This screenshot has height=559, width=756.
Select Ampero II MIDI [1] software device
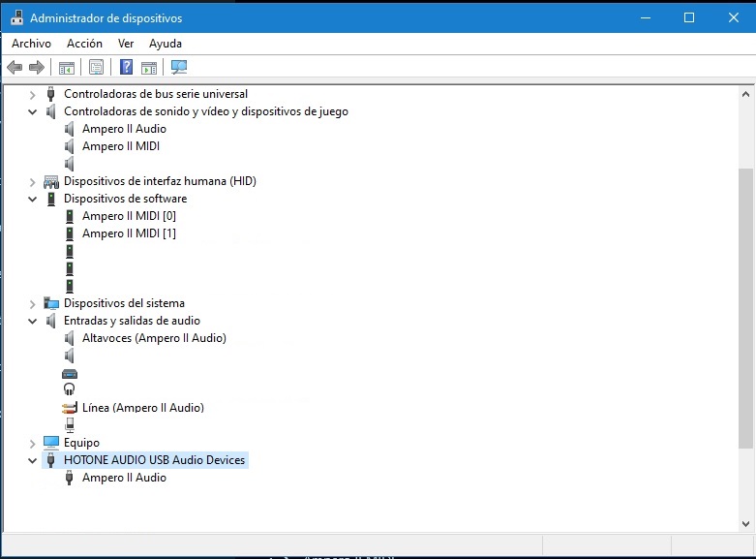click(129, 233)
